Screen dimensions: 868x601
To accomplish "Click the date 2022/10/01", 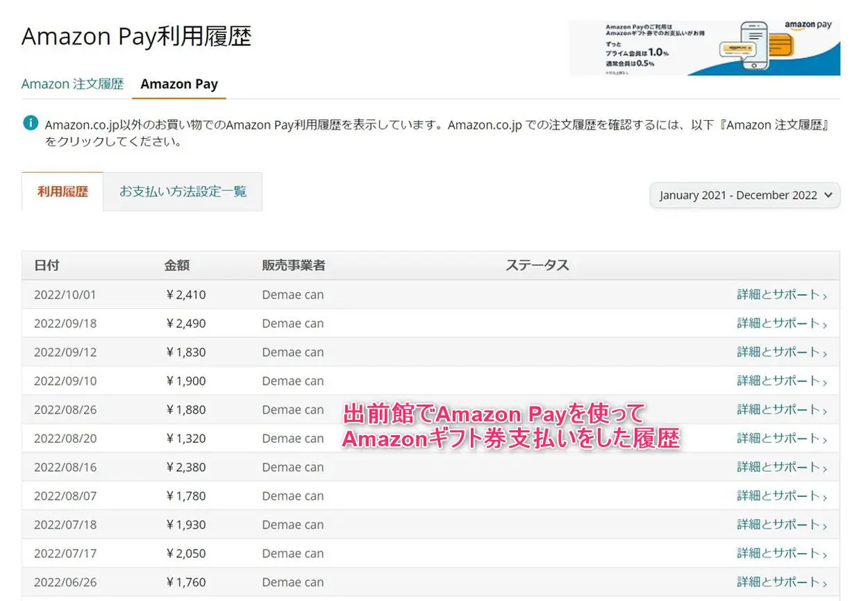I will [65, 295].
